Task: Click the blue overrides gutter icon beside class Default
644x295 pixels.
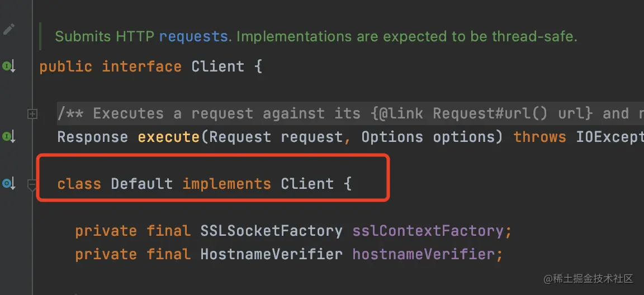Action: pyautogui.click(x=9, y=183)
